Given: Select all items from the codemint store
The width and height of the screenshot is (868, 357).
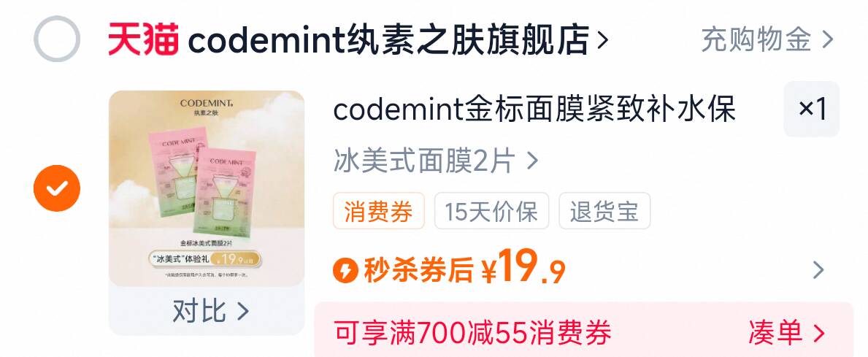Looking at the screenshot, I should [x=57, y=39].
